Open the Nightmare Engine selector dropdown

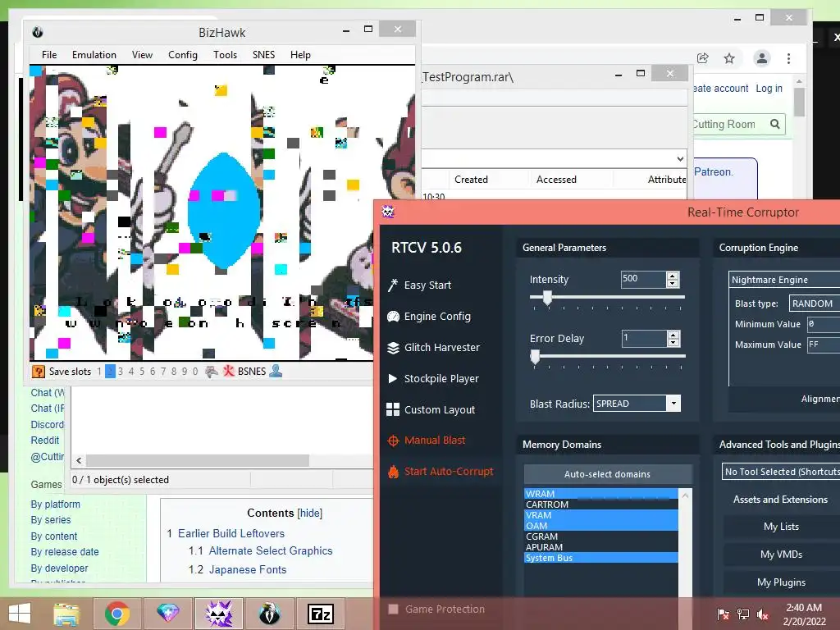[784, 280]
